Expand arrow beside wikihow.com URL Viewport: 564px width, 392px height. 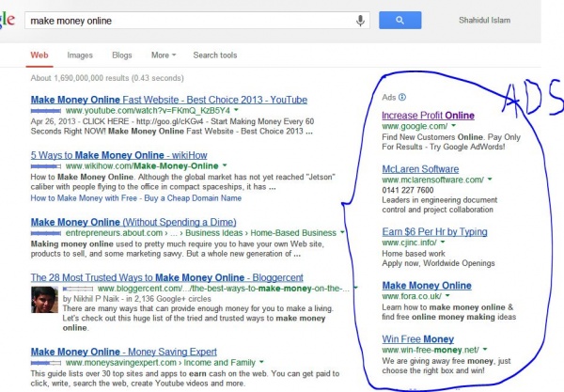pos(225,165)
